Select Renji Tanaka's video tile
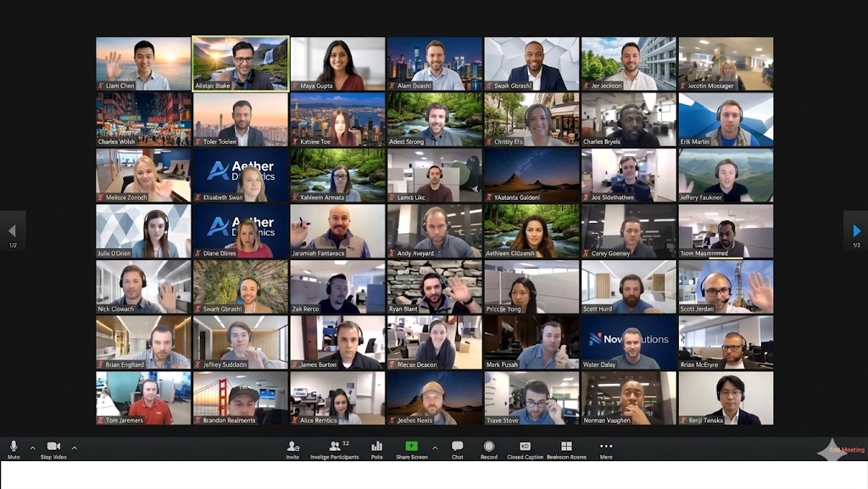 click(x=726, y=397)
